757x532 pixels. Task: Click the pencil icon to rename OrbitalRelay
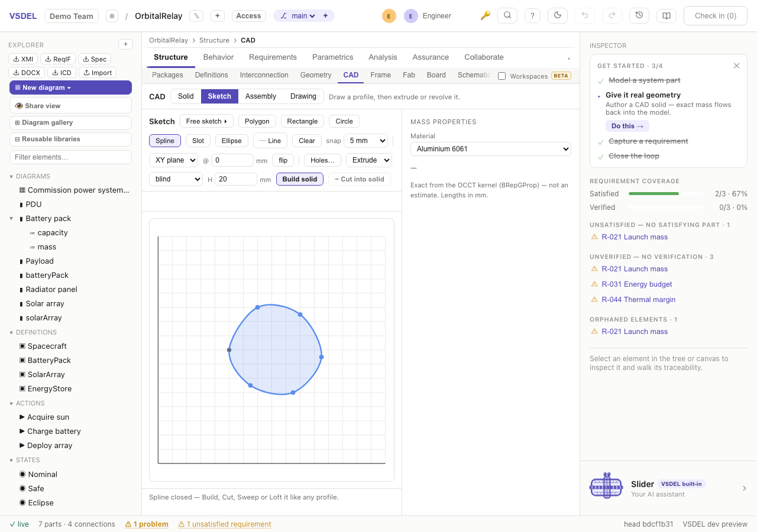(x=196, y=16)
